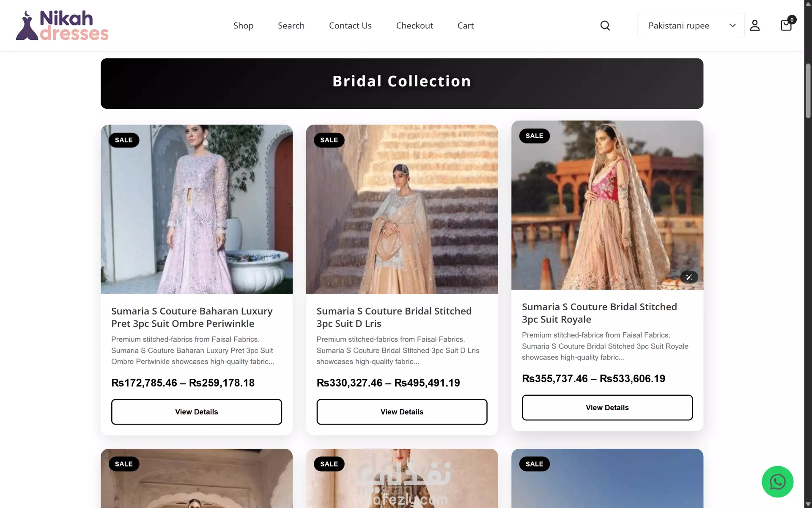Open the lilac Ombre Periwinkle dress photo
This screenshot has width=812, height=508.
pos(197,209)
